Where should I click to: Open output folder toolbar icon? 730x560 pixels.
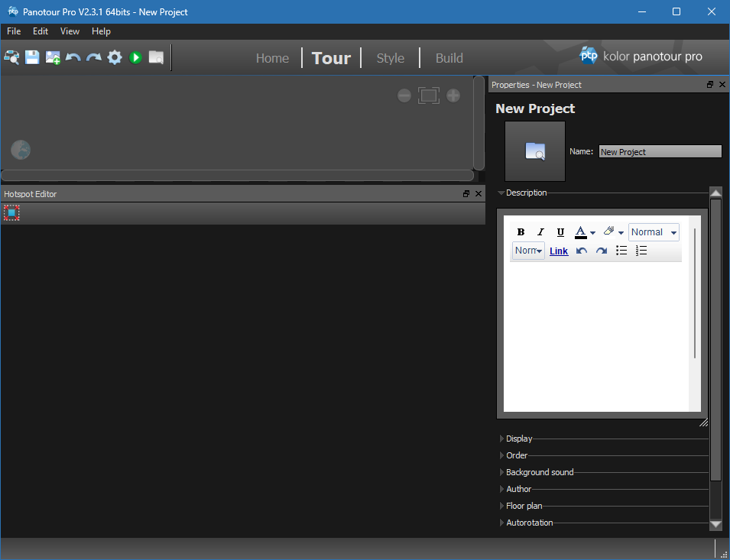pyautogui.click(x=156, y=57)
